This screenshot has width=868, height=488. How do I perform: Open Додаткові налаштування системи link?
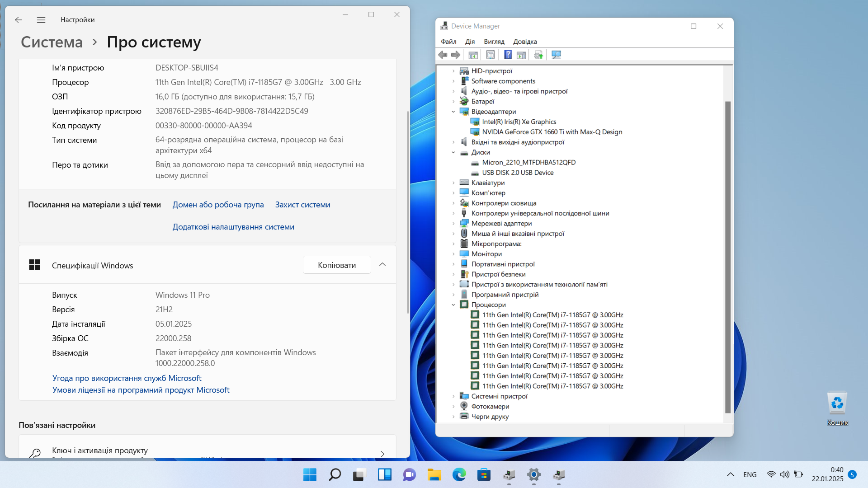pyautogui.click(x=233, y=227)
